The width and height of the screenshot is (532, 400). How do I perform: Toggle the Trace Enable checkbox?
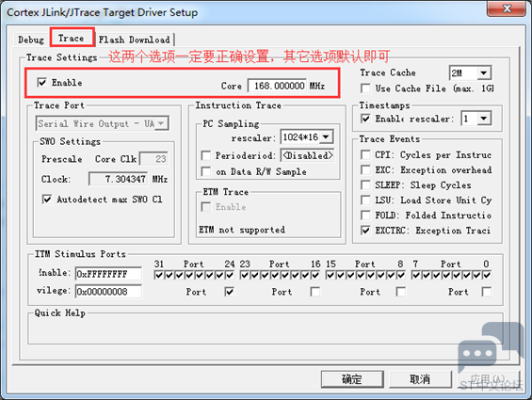point(41,83)
